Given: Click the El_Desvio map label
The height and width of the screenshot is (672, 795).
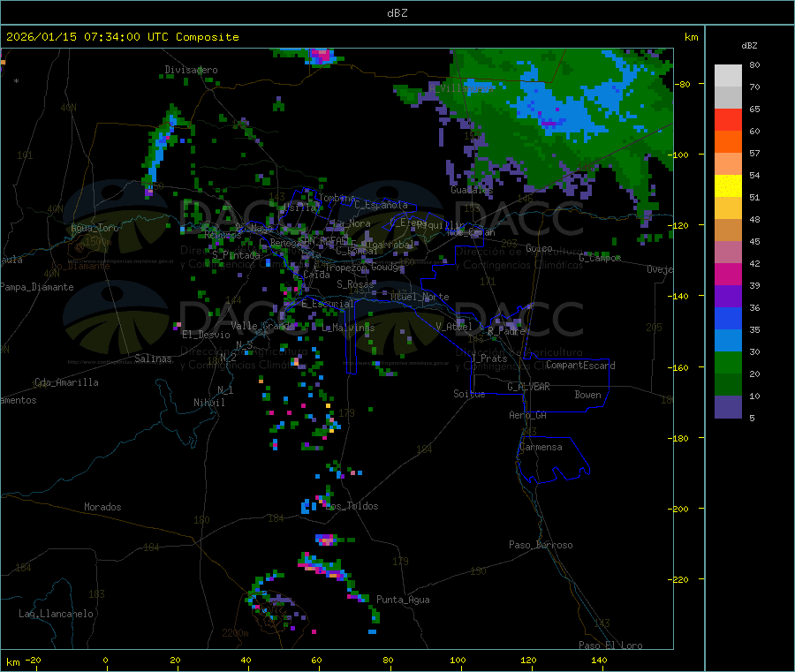Looking at the screenshot, I should (x=206, y=335).
